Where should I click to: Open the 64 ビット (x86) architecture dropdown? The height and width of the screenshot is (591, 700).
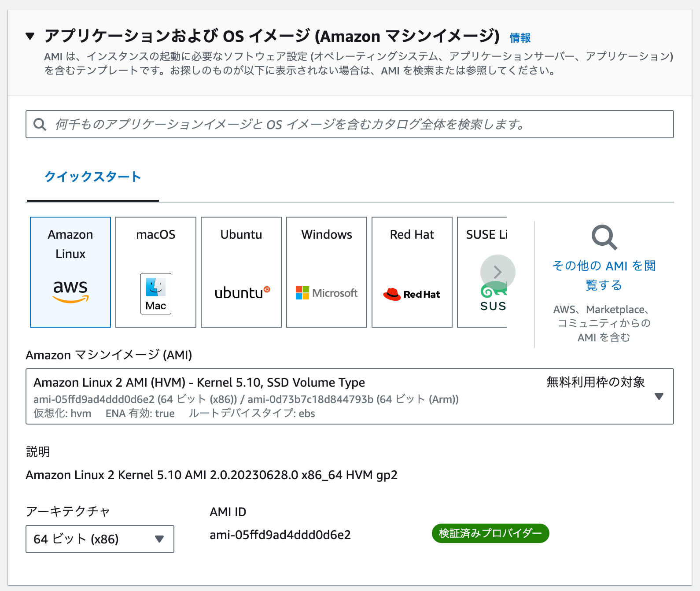click(100, 539)
